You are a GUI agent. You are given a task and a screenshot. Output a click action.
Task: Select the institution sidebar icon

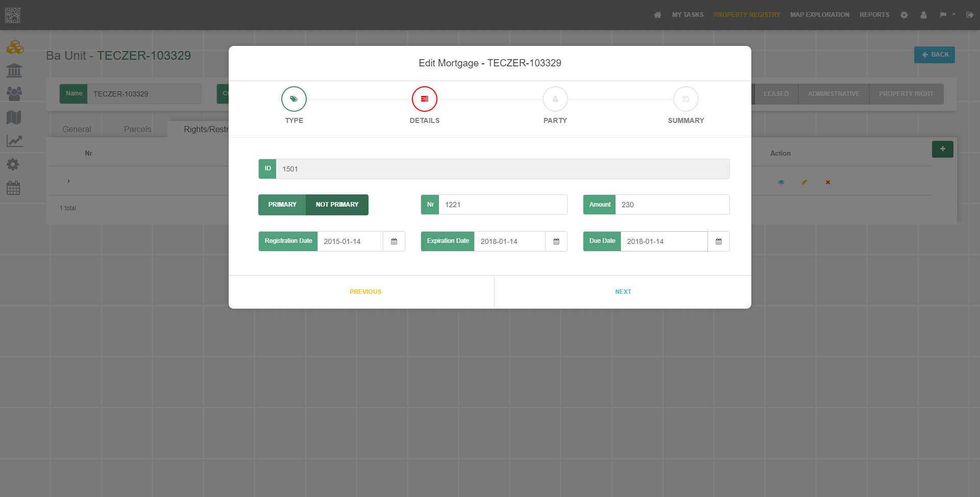14,70
